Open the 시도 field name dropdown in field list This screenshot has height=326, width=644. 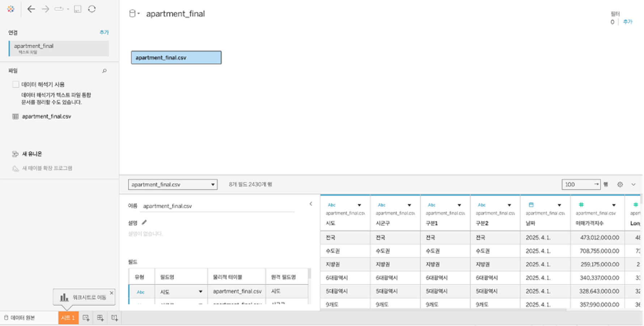tap(200, 292)
